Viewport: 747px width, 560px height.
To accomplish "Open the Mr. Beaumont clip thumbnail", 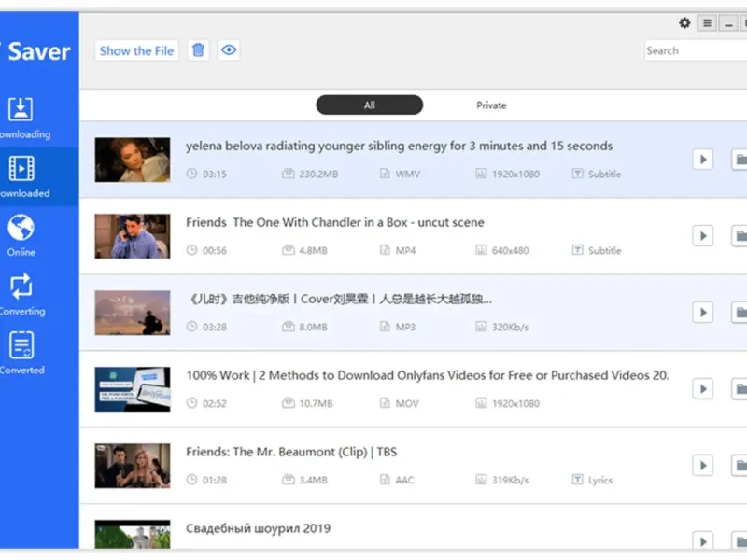I will 133,466.
